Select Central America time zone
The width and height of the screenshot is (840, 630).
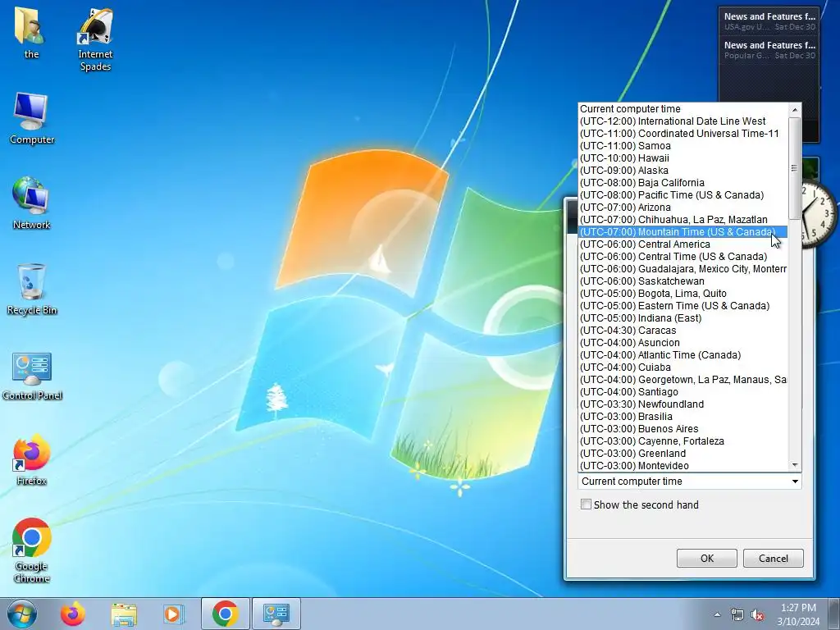click(683, 244)
